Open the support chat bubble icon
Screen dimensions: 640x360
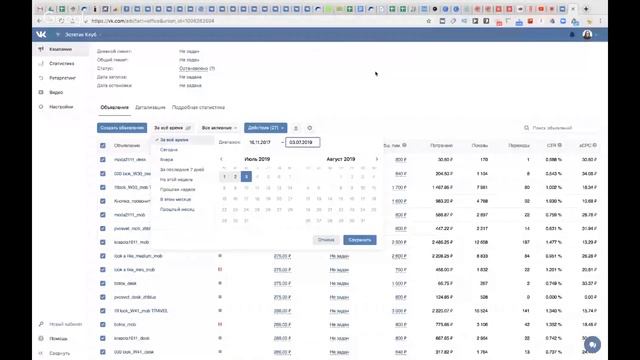tap(592, 345)
